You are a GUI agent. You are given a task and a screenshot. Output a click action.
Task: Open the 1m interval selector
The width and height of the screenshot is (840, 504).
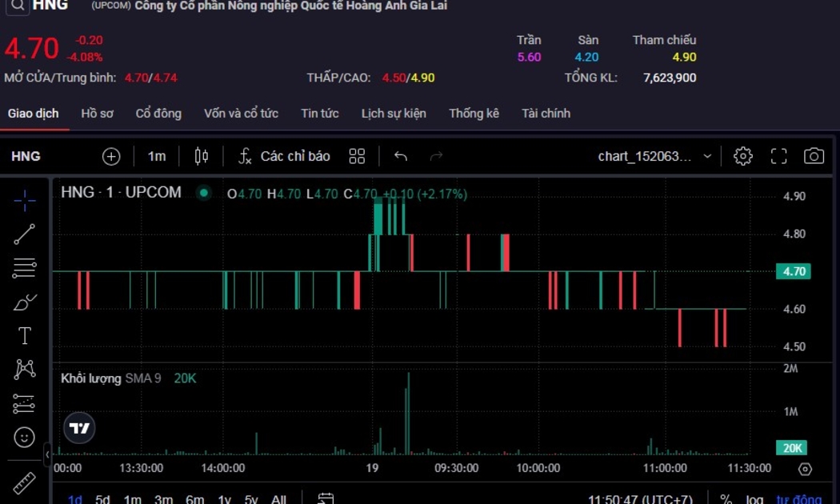coord(157,156)
